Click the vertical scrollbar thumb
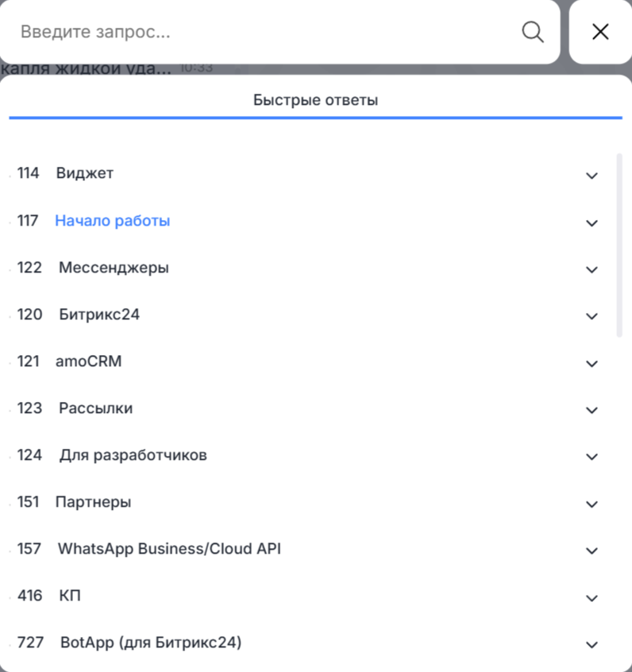Screen dimensions: 632x672 [x=619, y=245]
